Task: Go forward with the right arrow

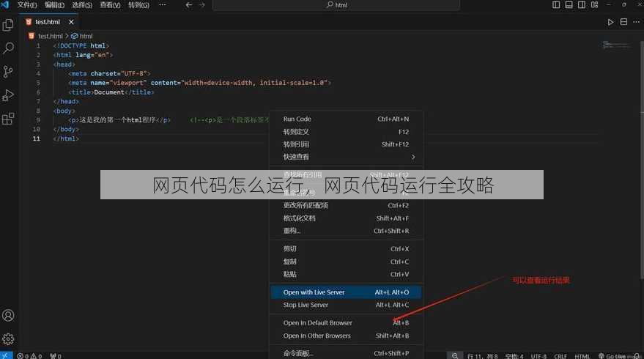Action: click(202, 5)
